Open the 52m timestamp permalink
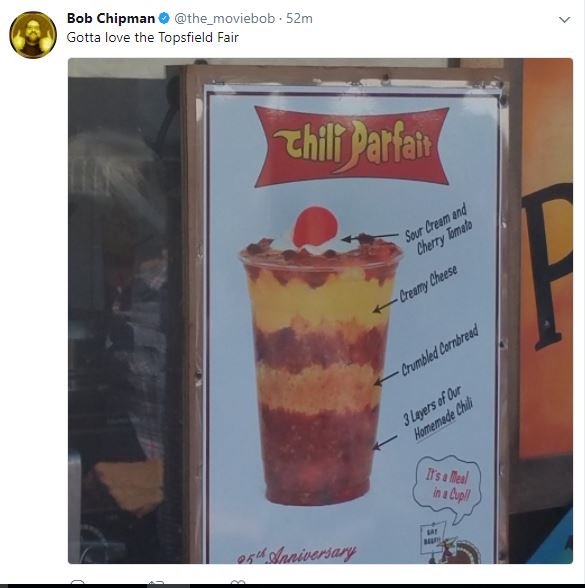The height and width of the screenshot is (588, 585). [x=299, y=18]
